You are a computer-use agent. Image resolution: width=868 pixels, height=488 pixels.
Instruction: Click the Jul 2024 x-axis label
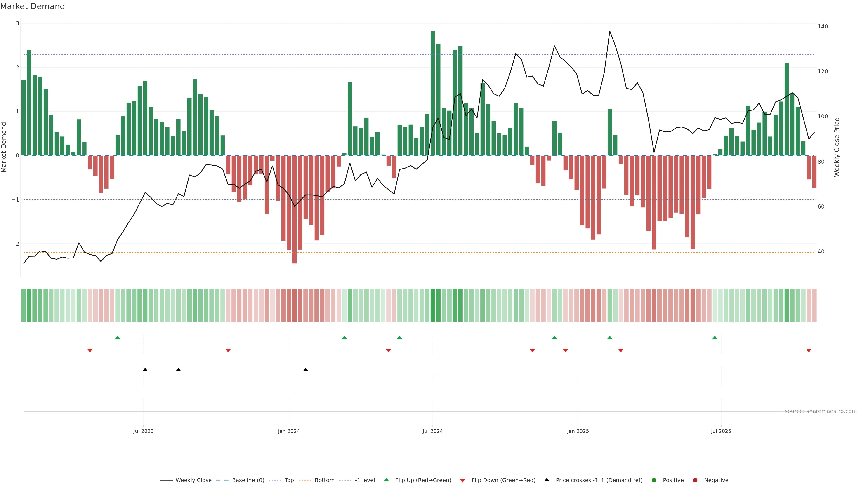click(x=432, y=431)
